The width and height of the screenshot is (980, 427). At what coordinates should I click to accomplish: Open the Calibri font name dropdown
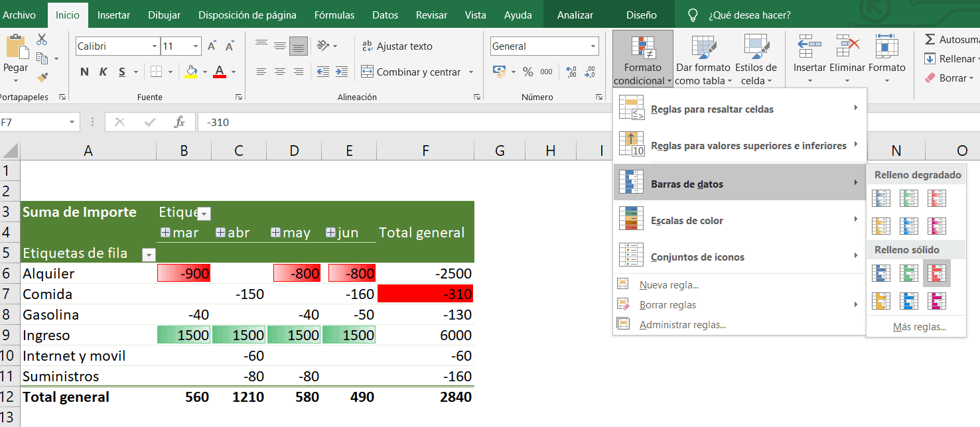[154, 46]
